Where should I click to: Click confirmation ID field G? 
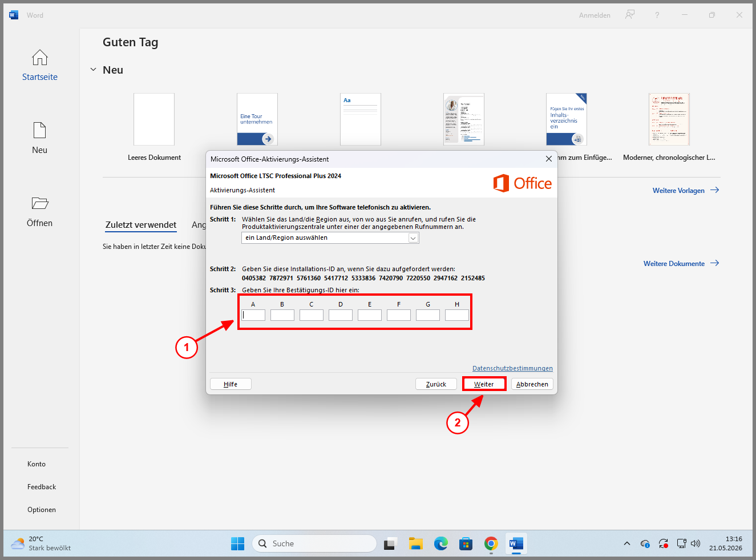tap(428, 315)
